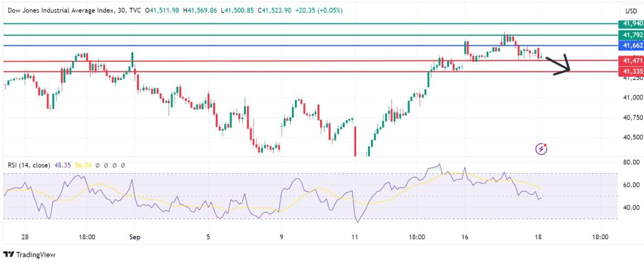Click the 28 date label on time axis

coord(25,237)
